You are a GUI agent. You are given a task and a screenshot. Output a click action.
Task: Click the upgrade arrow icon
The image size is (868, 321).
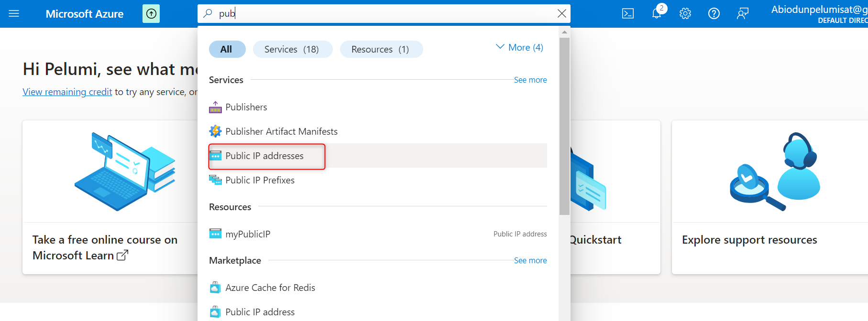151,14
